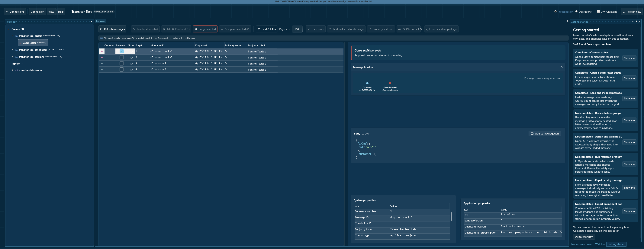This screenshot has height=249, width=644.
Task: Pin the Getting started panel
Action: click(x=636, y=22)
